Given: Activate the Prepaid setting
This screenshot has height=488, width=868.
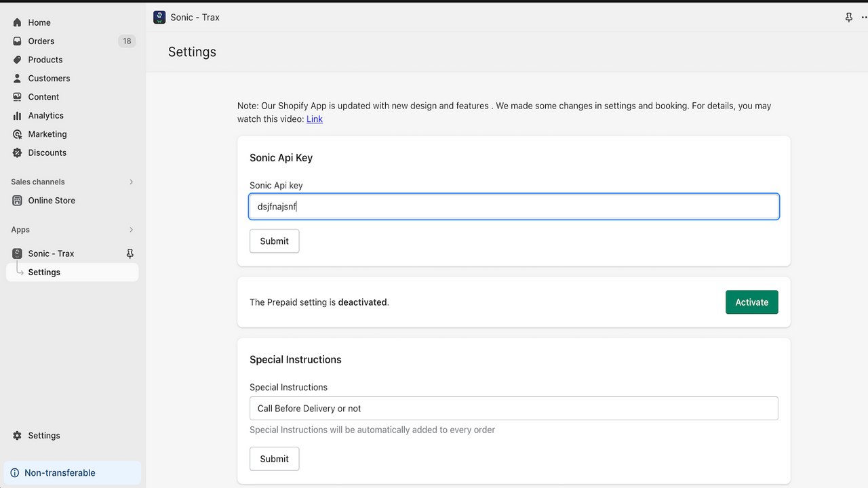Looking at the screenshot, I should pos(751,302).
